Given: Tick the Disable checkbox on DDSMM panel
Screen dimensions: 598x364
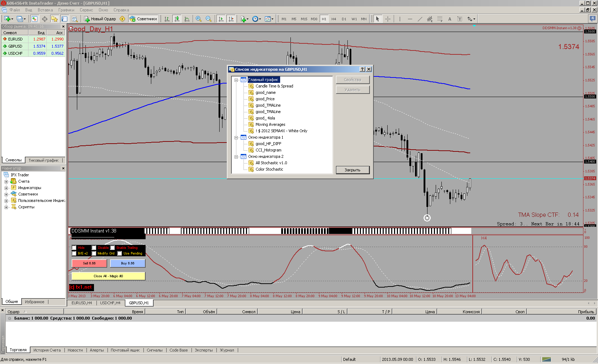Looking at the screenshot, I should (x=94, y=248).
